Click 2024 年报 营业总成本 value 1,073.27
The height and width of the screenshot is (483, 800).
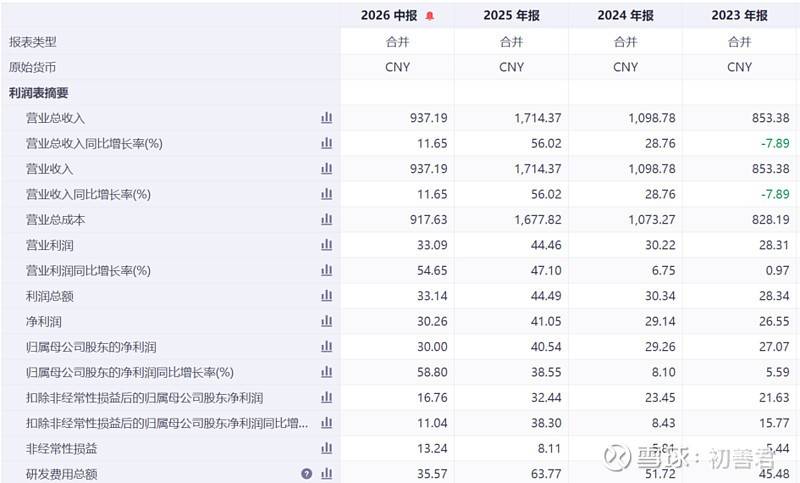pos(652,220)
